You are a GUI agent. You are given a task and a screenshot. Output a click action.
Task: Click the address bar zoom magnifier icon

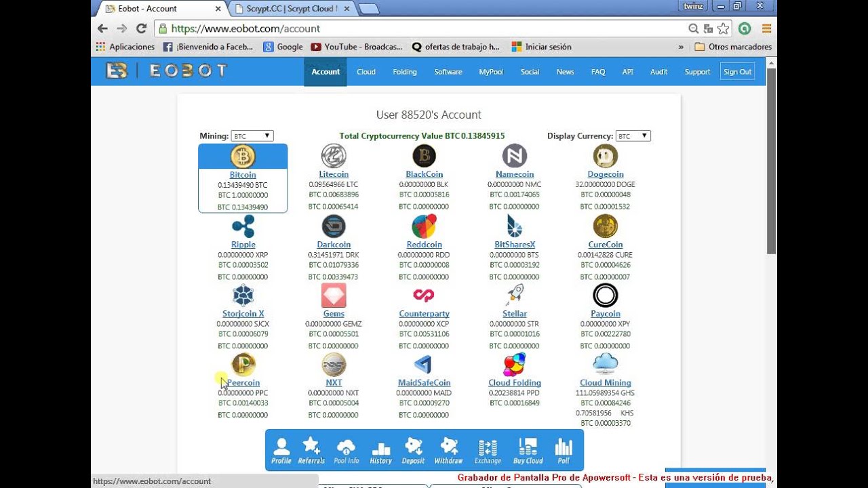(x=693, y=28)
